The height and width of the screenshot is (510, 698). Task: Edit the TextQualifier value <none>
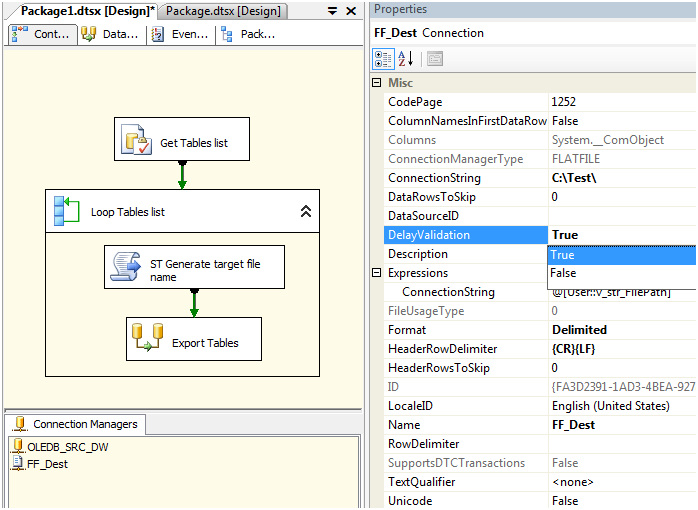[x=621, y=482]
